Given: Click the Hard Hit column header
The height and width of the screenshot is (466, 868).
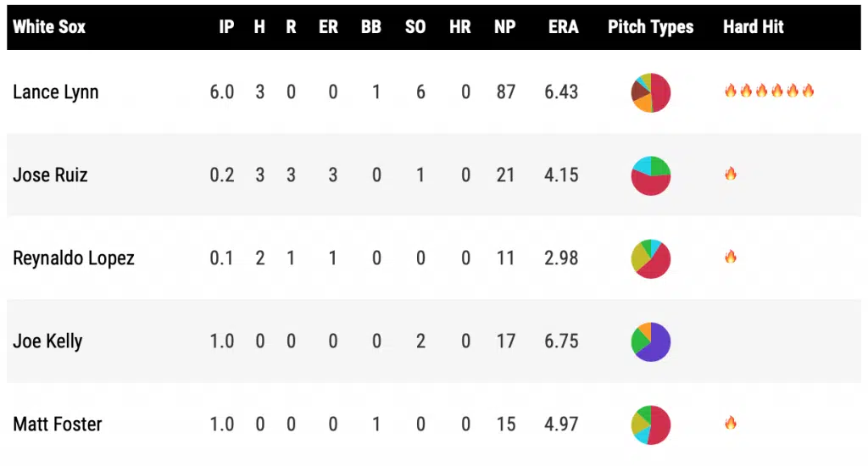Looking at the screenshot, I should (x=753, y=27).
